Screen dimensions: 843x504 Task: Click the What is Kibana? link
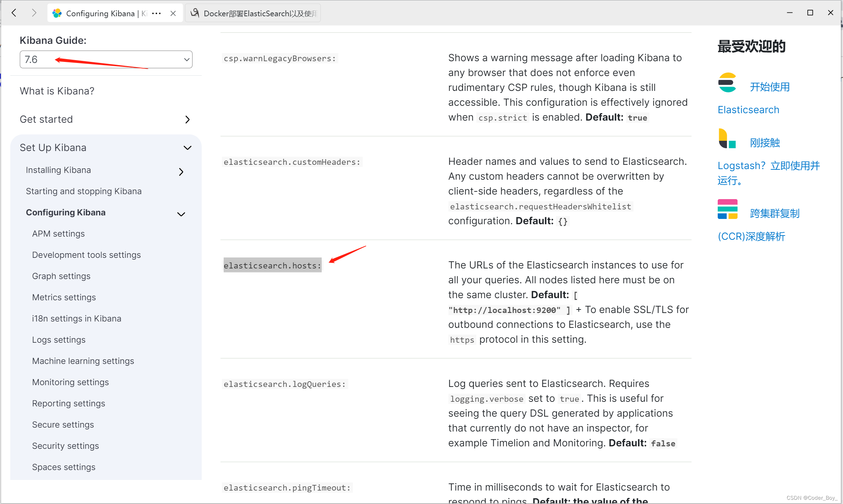coord(57,91)
